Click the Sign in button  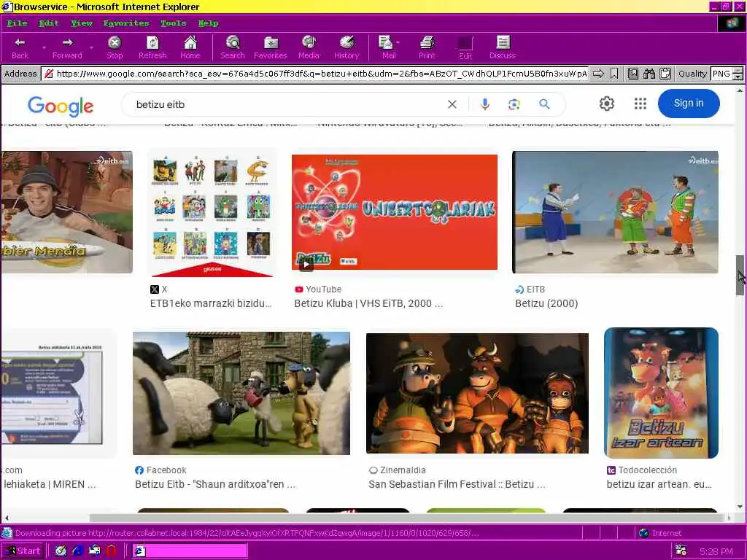pyautogui.click(x=689, y=104)
